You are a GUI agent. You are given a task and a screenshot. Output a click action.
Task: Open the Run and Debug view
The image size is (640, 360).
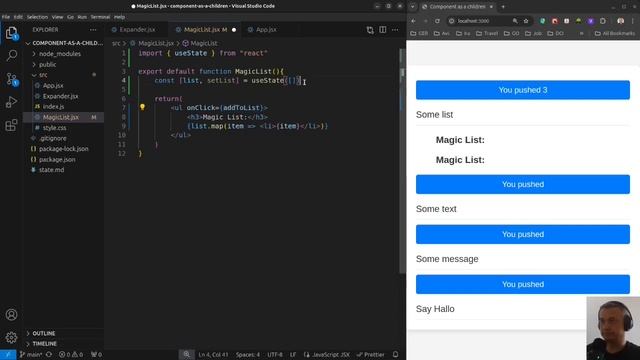tap(11, 102)
